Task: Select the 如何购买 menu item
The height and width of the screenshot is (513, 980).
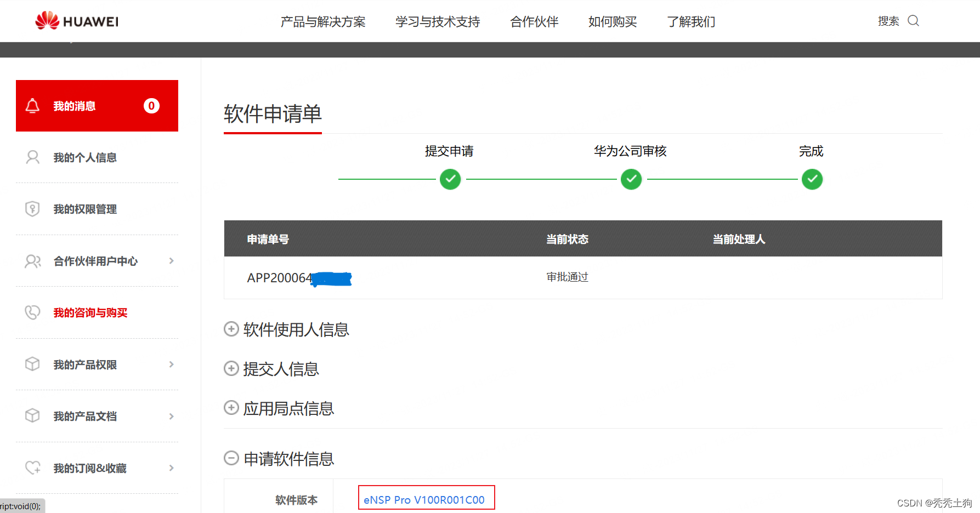Action: [611, 22]
